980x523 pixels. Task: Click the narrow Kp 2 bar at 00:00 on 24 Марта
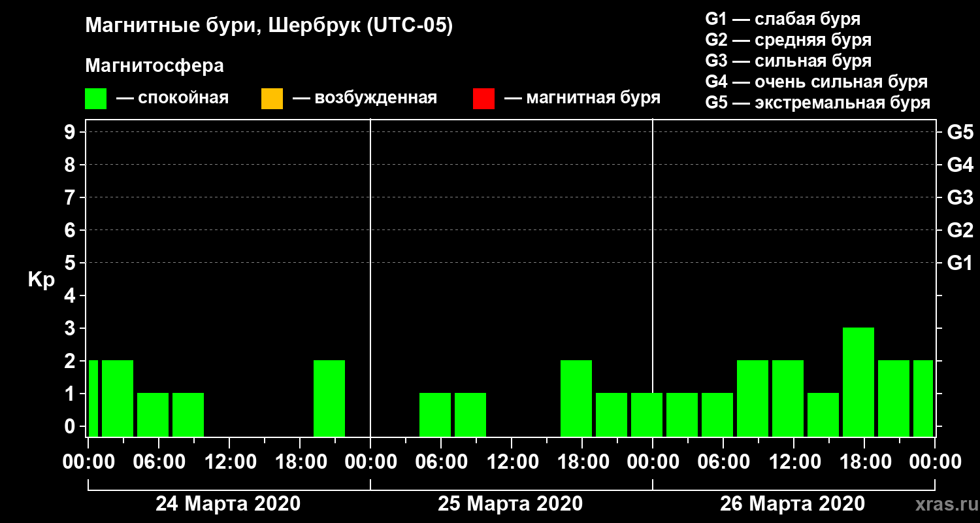click(93, 398)
